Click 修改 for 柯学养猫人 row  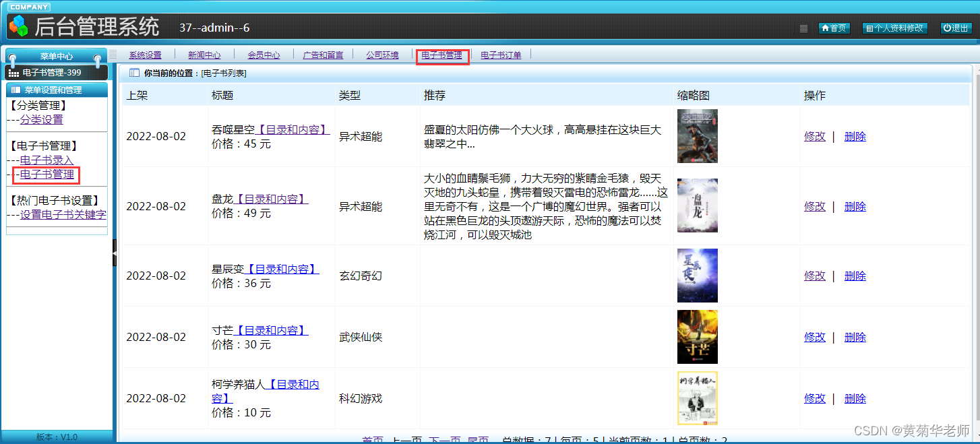click(815, 398)
